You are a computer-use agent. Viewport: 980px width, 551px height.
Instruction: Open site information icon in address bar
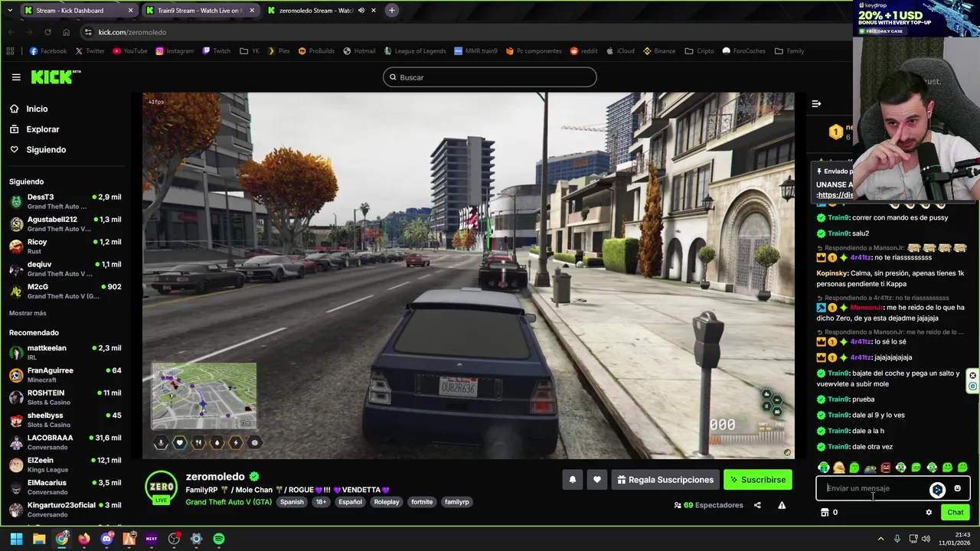pyautogui.click(x=88, y=32)
